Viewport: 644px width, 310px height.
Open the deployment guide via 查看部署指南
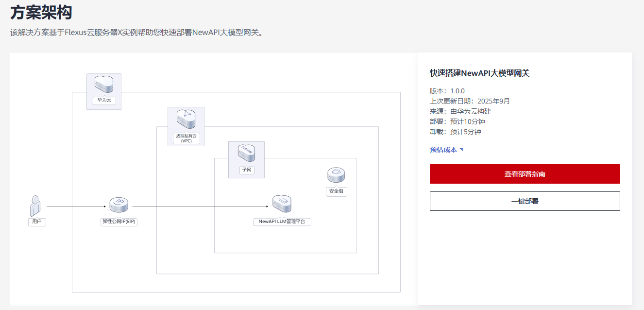[x=525, y=174]
